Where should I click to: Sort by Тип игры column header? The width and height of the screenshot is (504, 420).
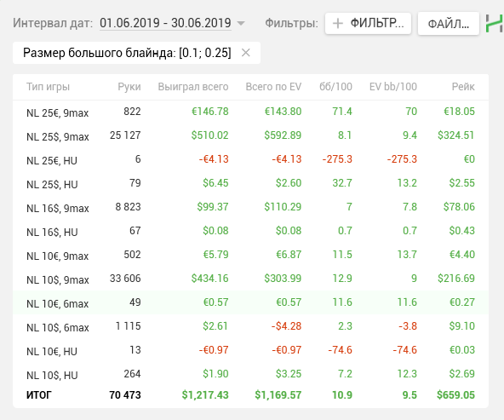48,87
